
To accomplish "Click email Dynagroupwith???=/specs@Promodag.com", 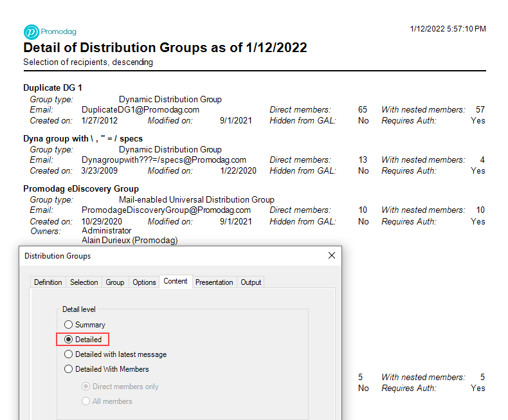I will (164, 160).
